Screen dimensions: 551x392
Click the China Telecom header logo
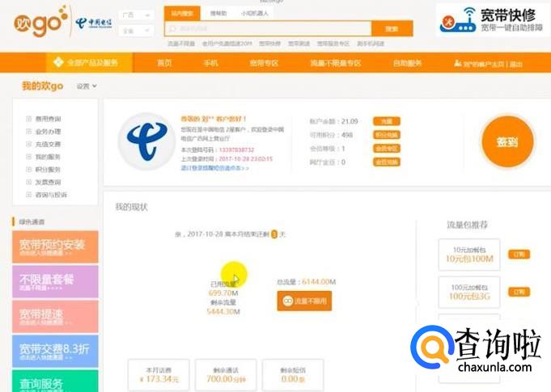(x=94, y=23)
